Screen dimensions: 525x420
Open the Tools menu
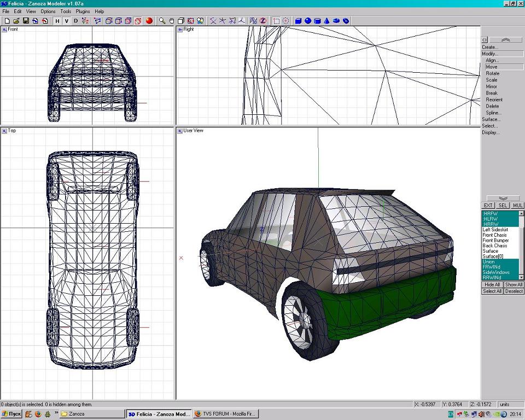(66, 11)
